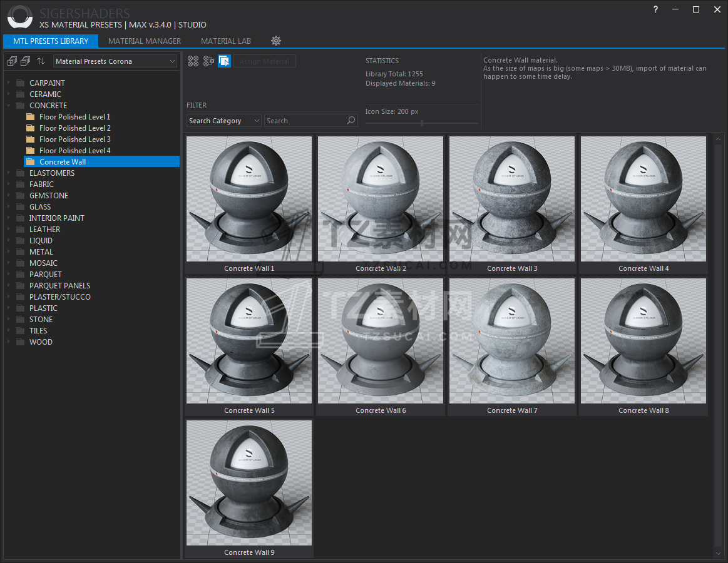This screenshot has width=728, height=563.
Task: Open the Search Category dropdown
Action: tap(224, 121)
